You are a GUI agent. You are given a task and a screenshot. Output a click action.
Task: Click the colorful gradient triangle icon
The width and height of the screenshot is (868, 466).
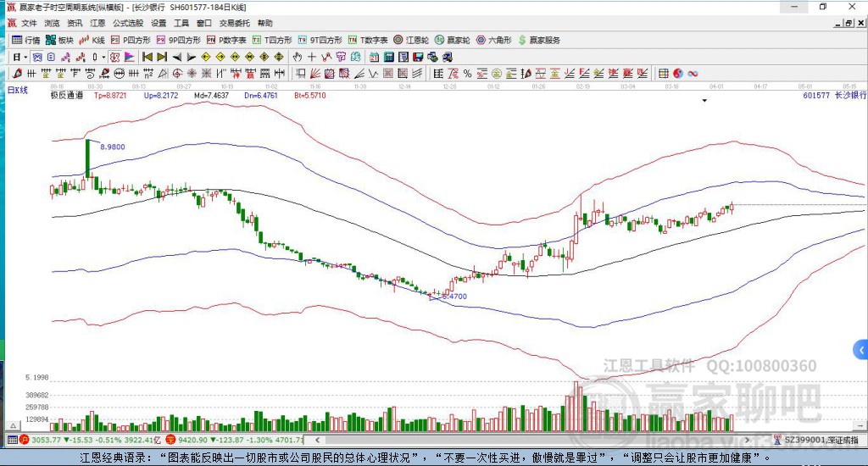point(130,57)
